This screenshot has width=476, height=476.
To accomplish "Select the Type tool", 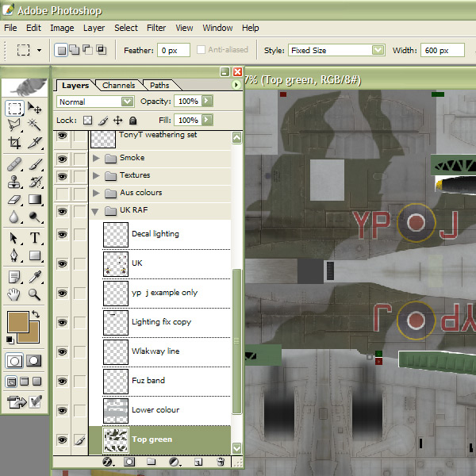I will [34, 238].
